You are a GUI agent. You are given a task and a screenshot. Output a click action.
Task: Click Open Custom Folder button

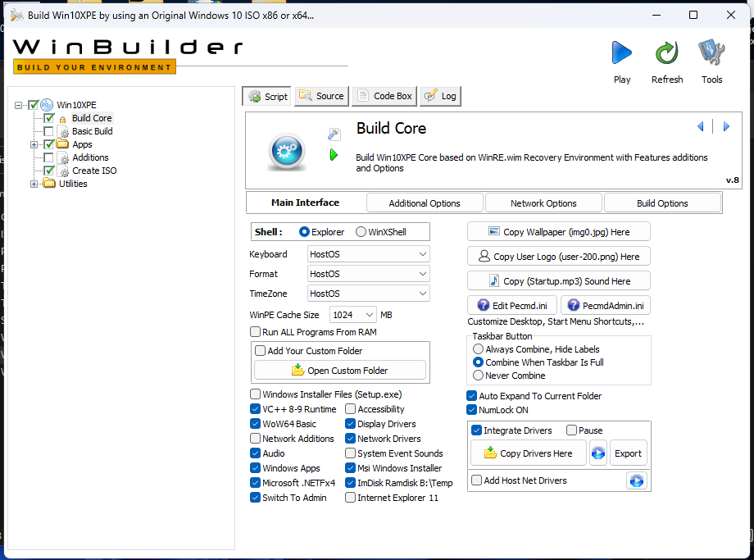tap(340, 371)
